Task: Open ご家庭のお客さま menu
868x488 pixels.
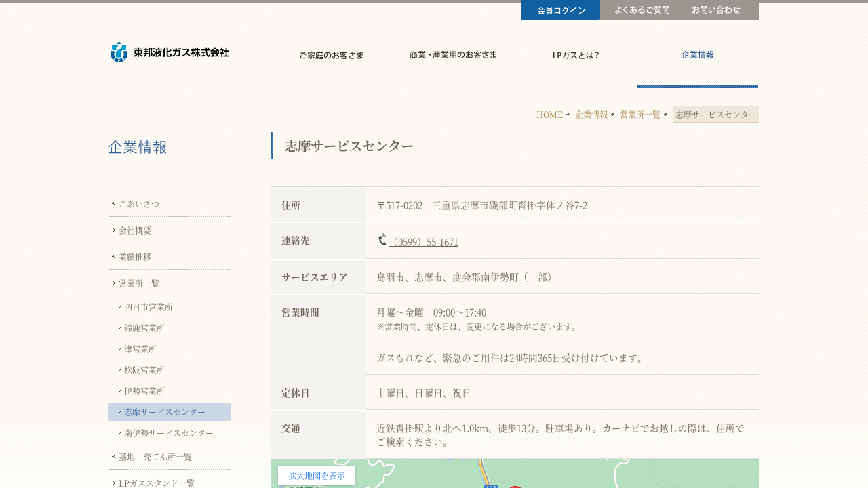Action: pos(332,55)
